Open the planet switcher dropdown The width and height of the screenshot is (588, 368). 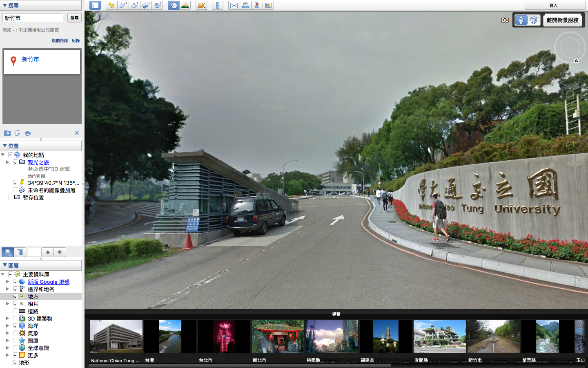click(201, 5)
